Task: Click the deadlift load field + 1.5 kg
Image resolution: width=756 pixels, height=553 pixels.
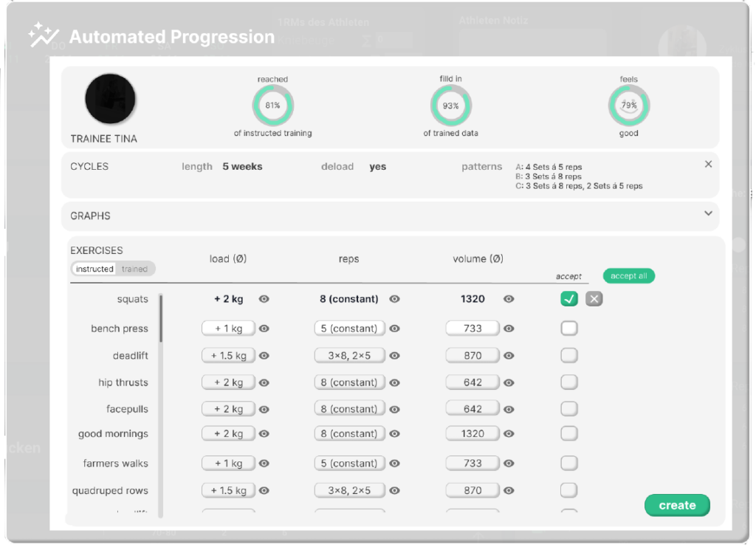Action: point(228,356)
